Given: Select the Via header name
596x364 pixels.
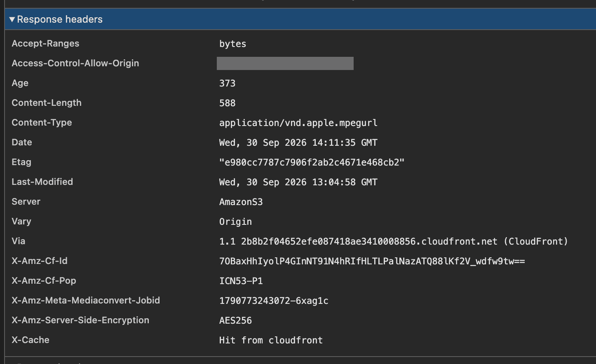Looking at the screenshot, I should click(x=19, y=241).
